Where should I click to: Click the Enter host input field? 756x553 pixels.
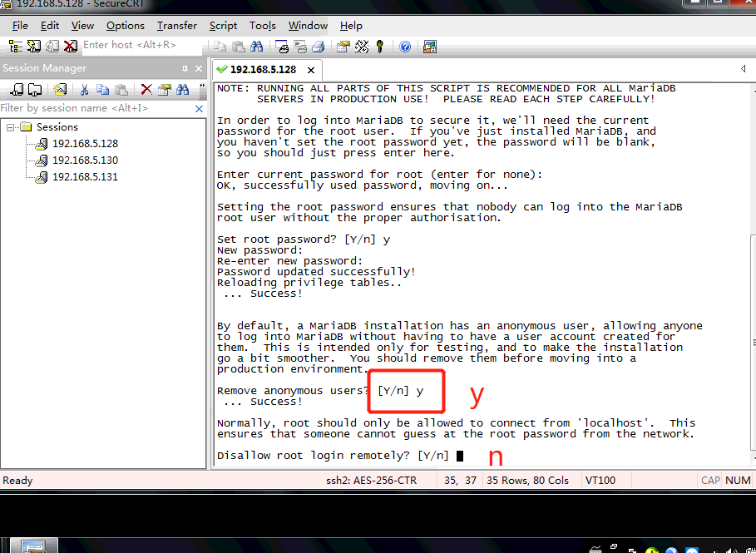(x=142, y=45)
